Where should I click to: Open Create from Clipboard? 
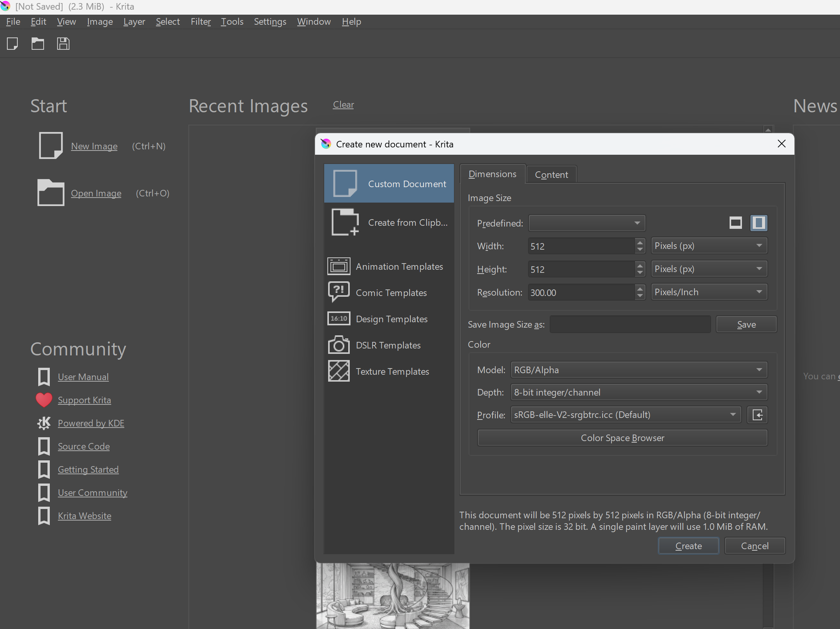[389, 222]
